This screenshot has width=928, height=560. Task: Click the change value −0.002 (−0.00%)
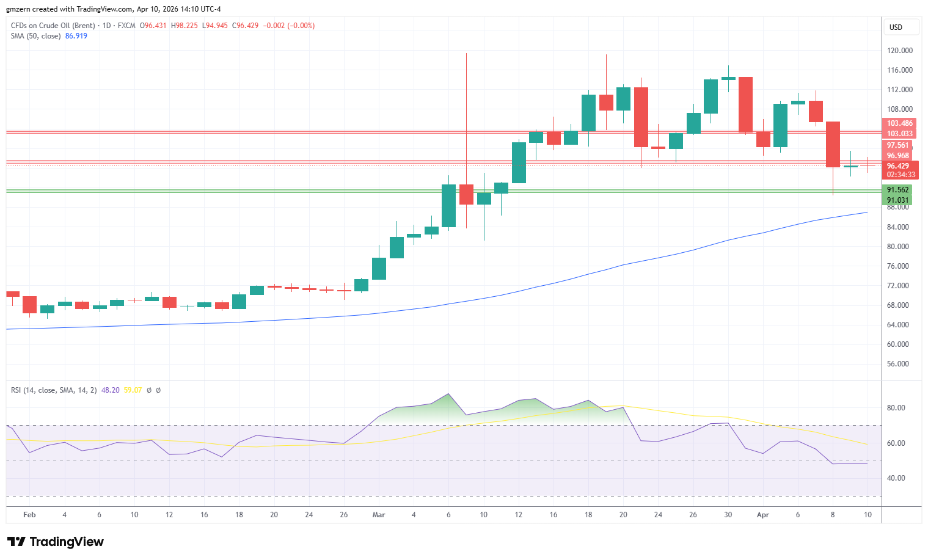coord(289,26)
